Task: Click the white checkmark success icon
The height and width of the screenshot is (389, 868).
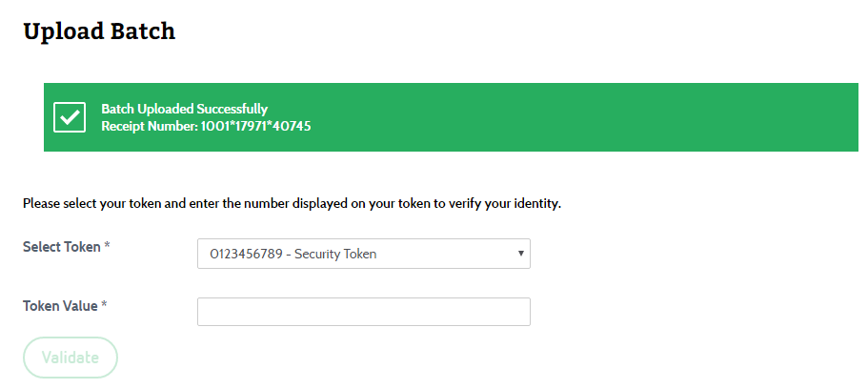Action: click(x=70, y=117)
